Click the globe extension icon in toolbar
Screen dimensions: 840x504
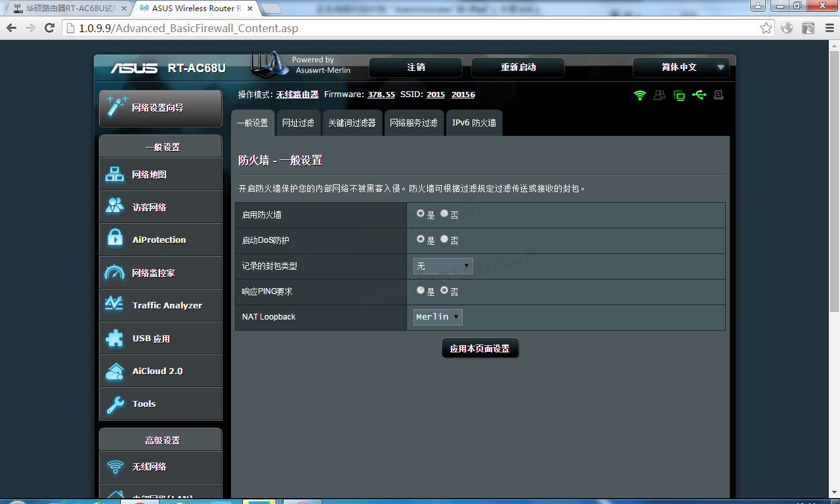(787, 28)
